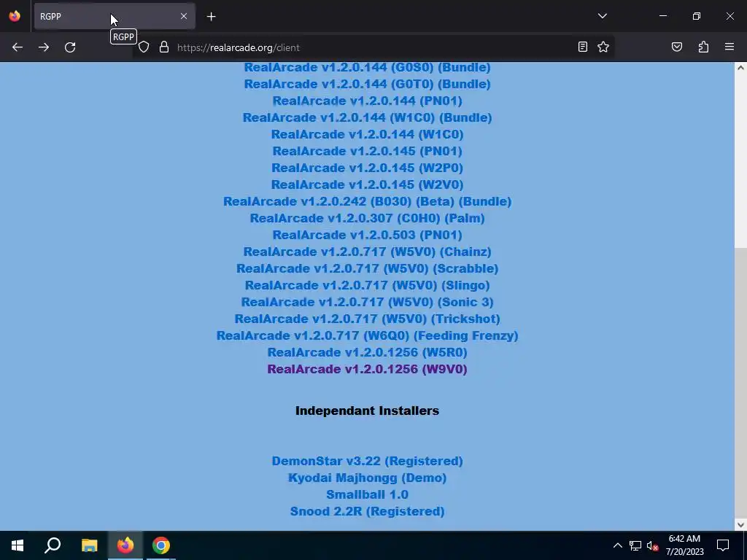The image size is (747, 560).
Task: Save page to Pocket
Action: click(x=677, y=47)
